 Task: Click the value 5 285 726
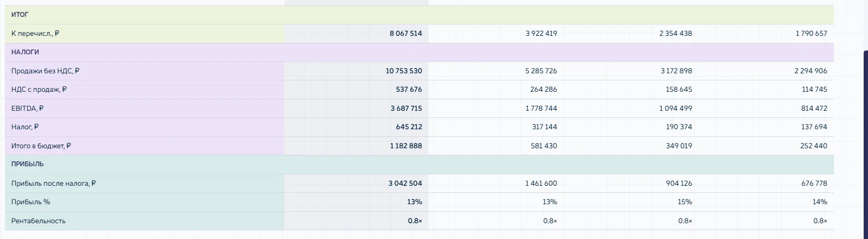pos(541,71)
